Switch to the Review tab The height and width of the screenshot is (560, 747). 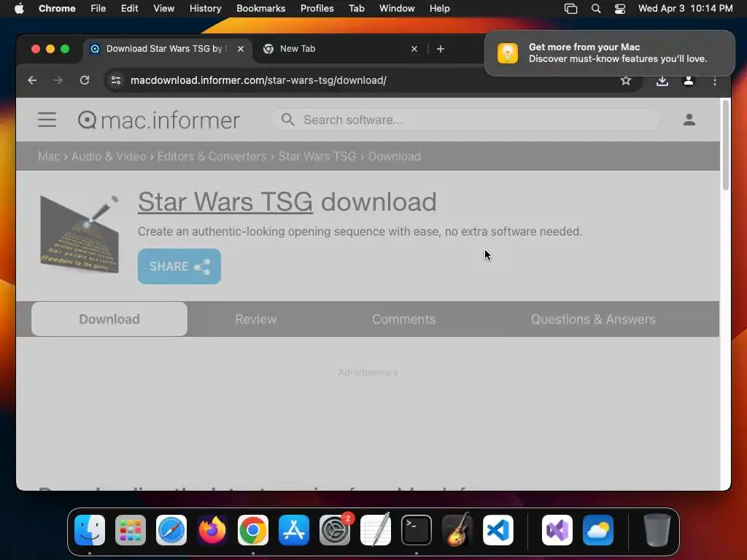[256, 319]
